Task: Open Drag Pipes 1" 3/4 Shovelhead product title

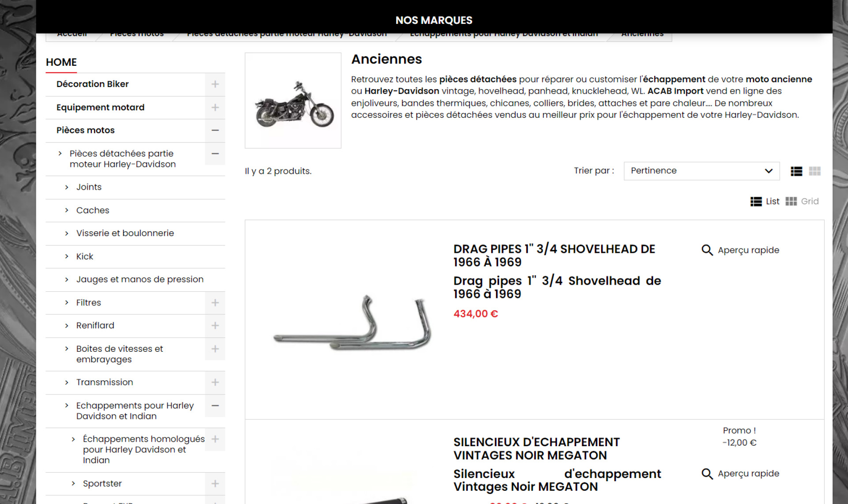Action: (x=554, y=256)
